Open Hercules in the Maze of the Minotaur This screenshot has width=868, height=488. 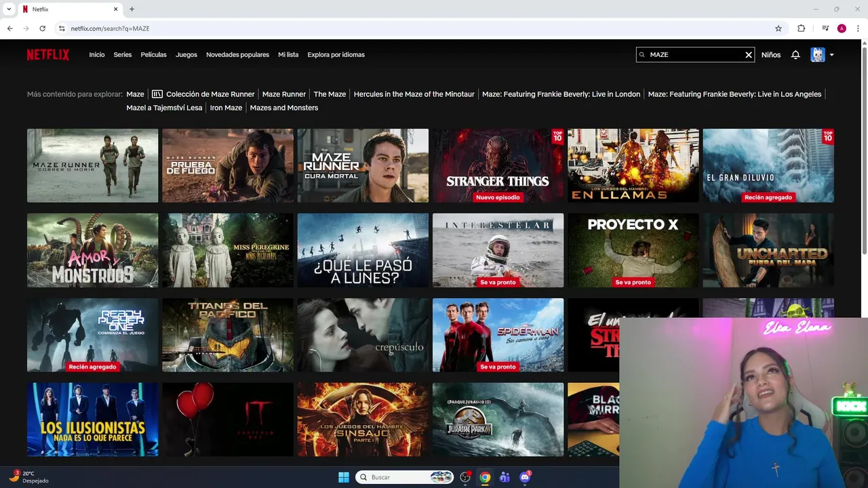point(414,94)
